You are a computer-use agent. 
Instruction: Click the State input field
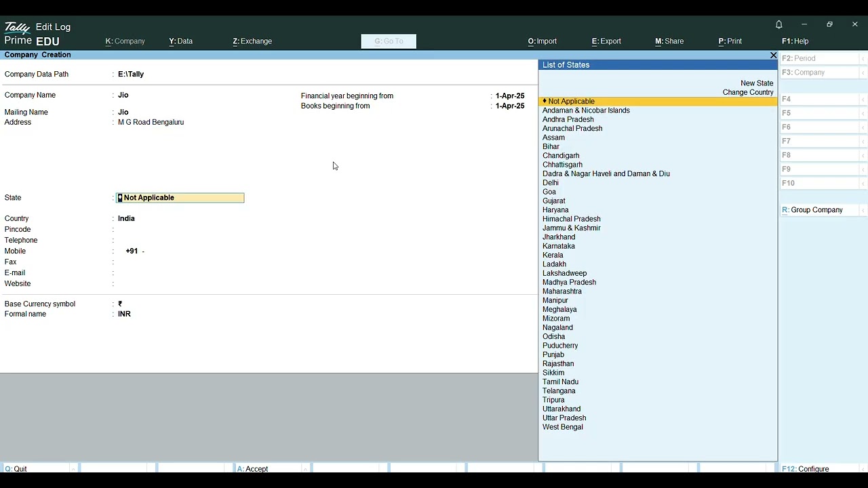(x=180, y=198)
